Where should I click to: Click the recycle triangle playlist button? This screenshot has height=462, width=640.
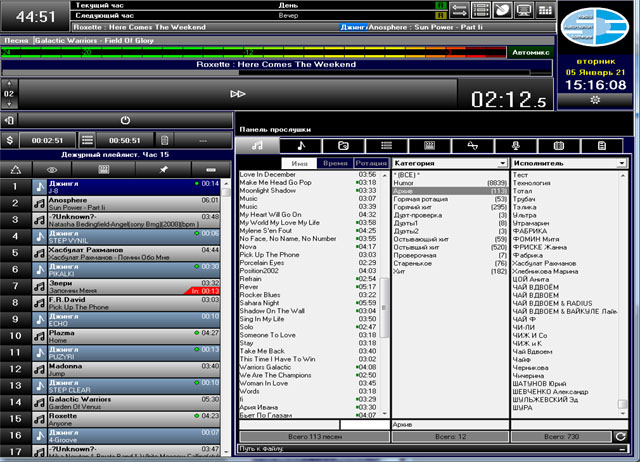[x=16, y=169]
